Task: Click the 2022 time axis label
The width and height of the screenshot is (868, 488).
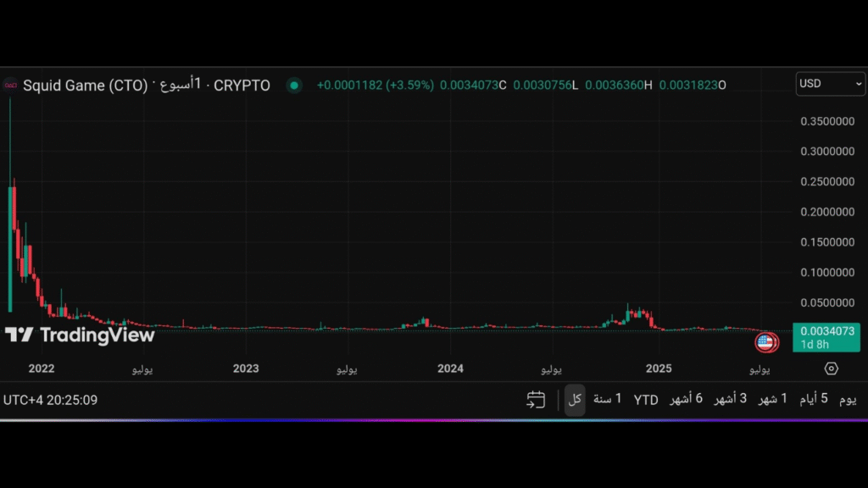Action: [42, 369]
